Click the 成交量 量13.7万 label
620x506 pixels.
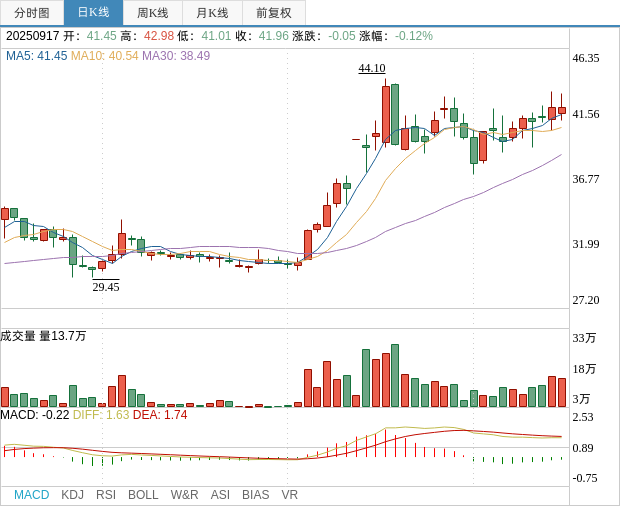(43, 336)
